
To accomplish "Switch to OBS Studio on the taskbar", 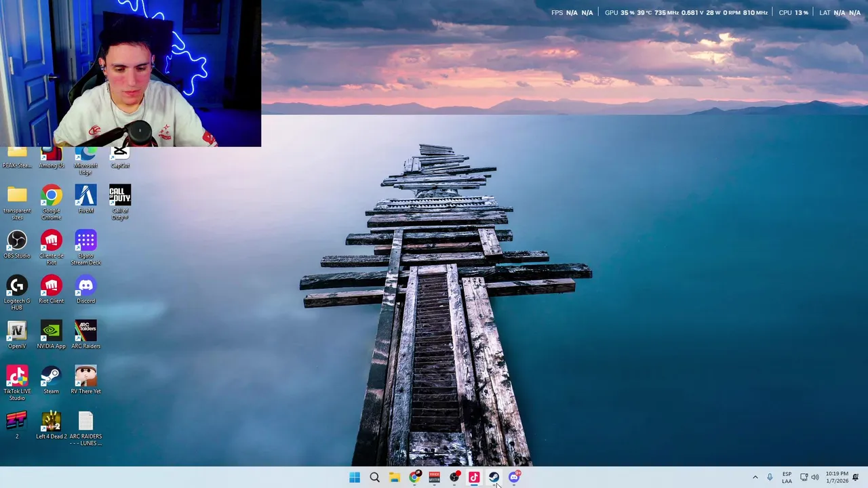I will pos(454,477).
